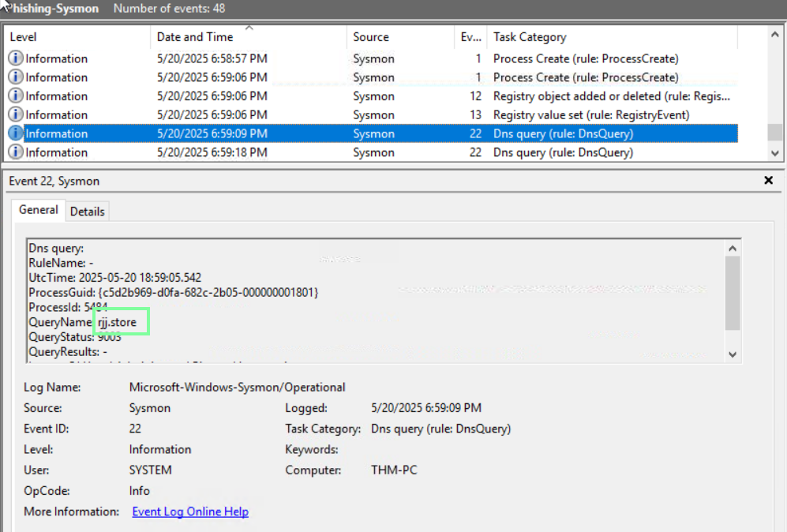Open the Event Log Online Help link
This screenshot has height=532, width=787.
click(x=190, y=511)
